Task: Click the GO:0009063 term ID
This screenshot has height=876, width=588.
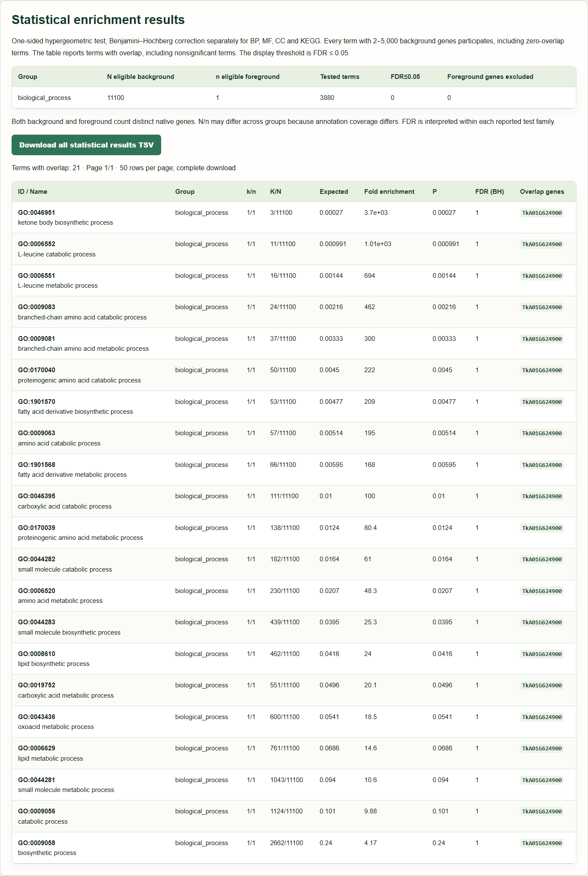Action: click(36, 433)
